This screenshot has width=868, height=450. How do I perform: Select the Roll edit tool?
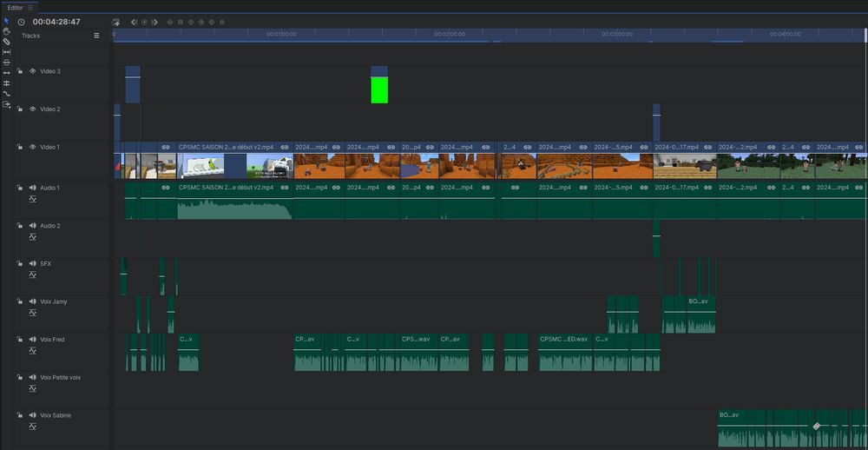pos(7,83)
